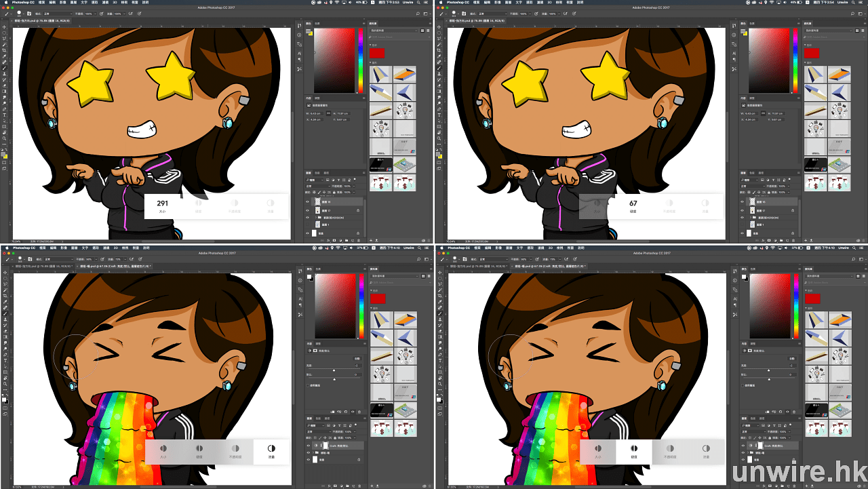Click the 291 大小 value in the brush overlay
Image resolution: width=868 pixels, height=489 pixels.
click(x=163, y=205)
